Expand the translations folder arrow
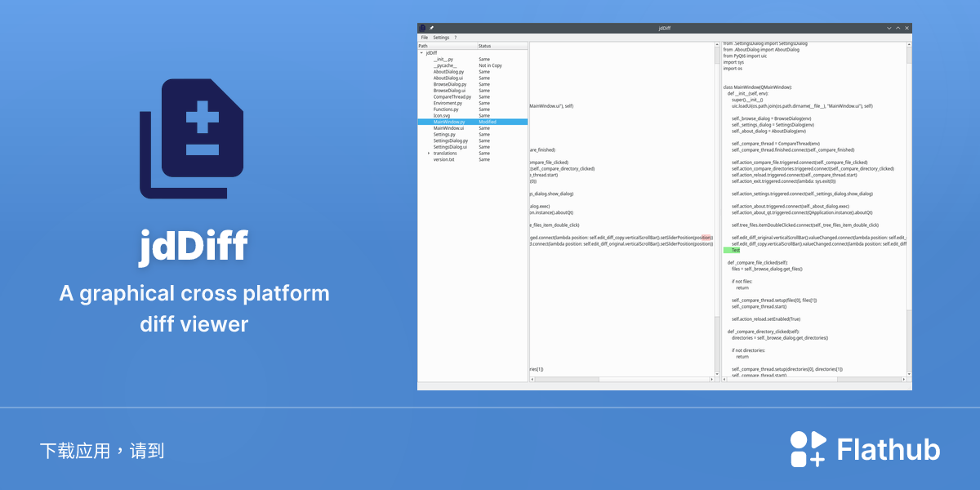 click(429, 153)
